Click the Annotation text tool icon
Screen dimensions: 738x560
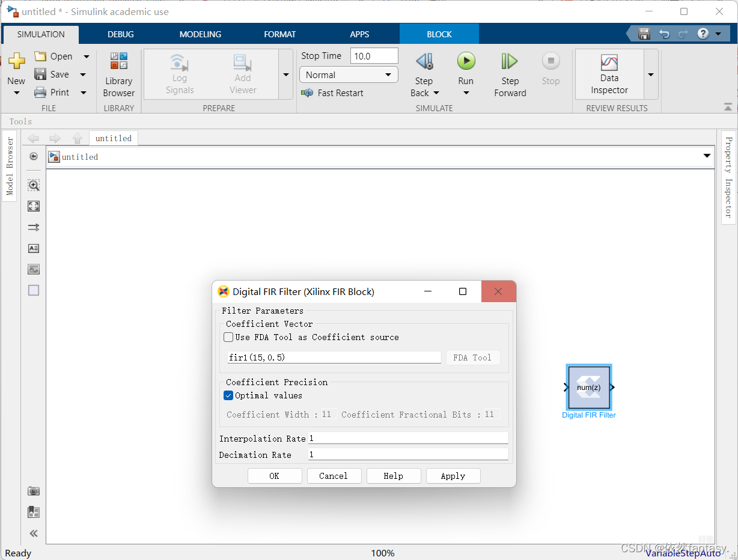[x=34, y=248]
